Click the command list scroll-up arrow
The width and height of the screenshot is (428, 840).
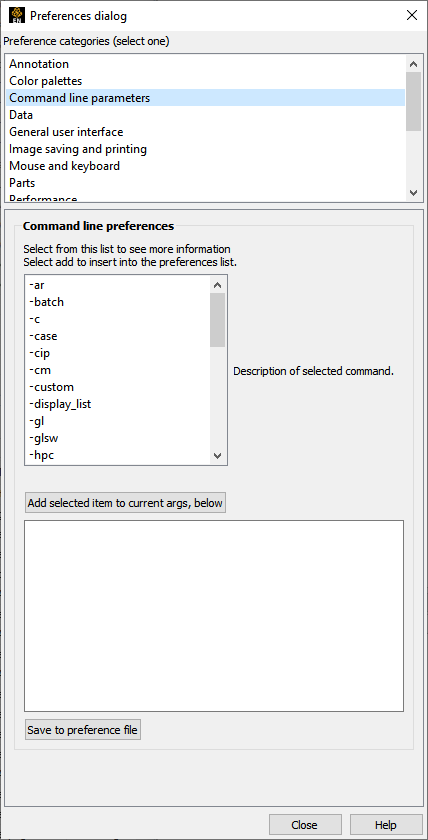[217, 285]
